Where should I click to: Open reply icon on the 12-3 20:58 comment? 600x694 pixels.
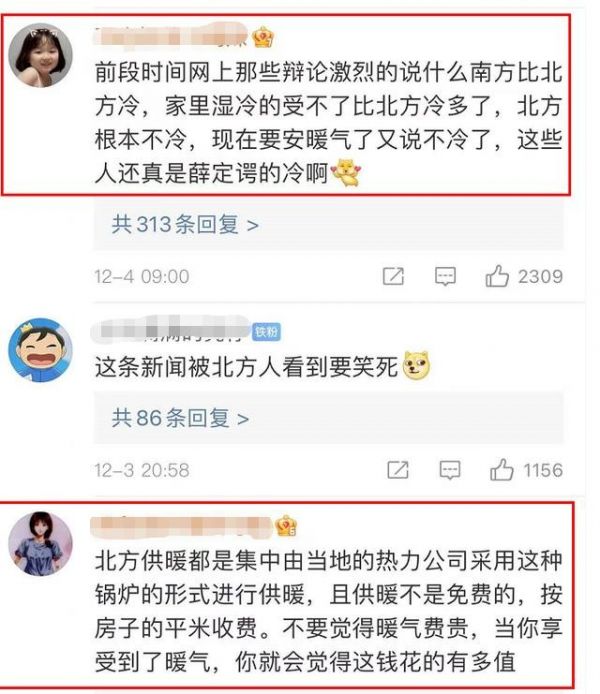tap(450, 470)
